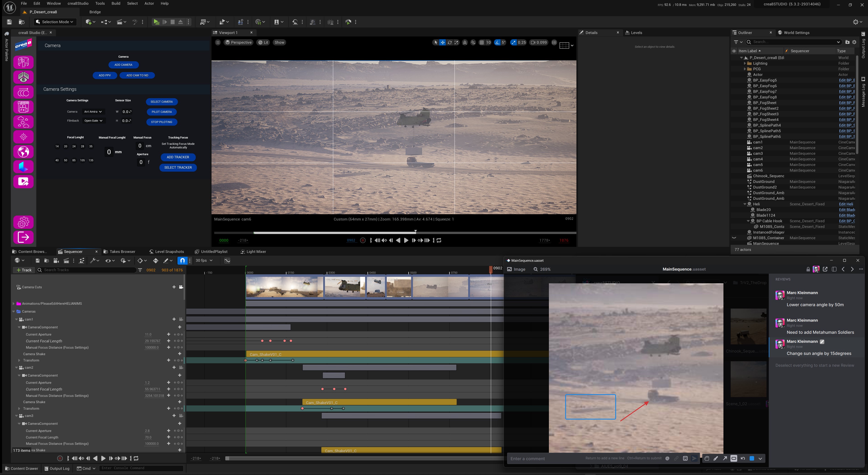Click the Render Movie clapperboard icon
The width and height of the screenshot is (868, 475).
66,260
